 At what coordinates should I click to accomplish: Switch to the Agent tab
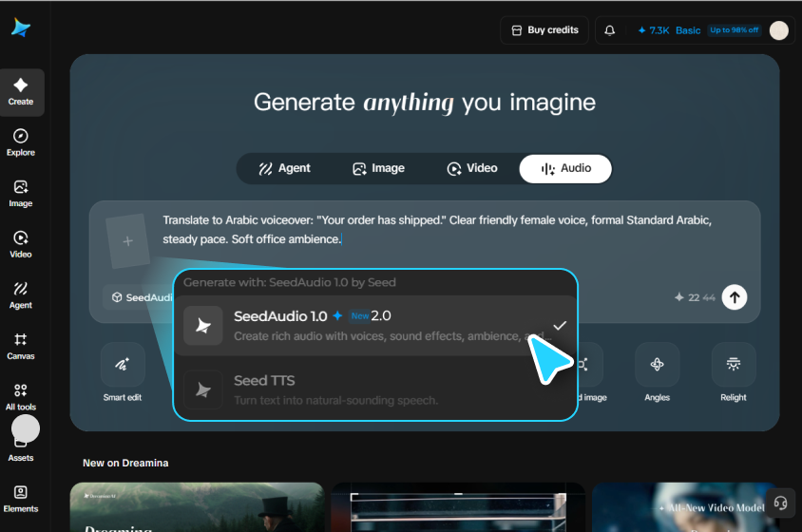point(285,168)
